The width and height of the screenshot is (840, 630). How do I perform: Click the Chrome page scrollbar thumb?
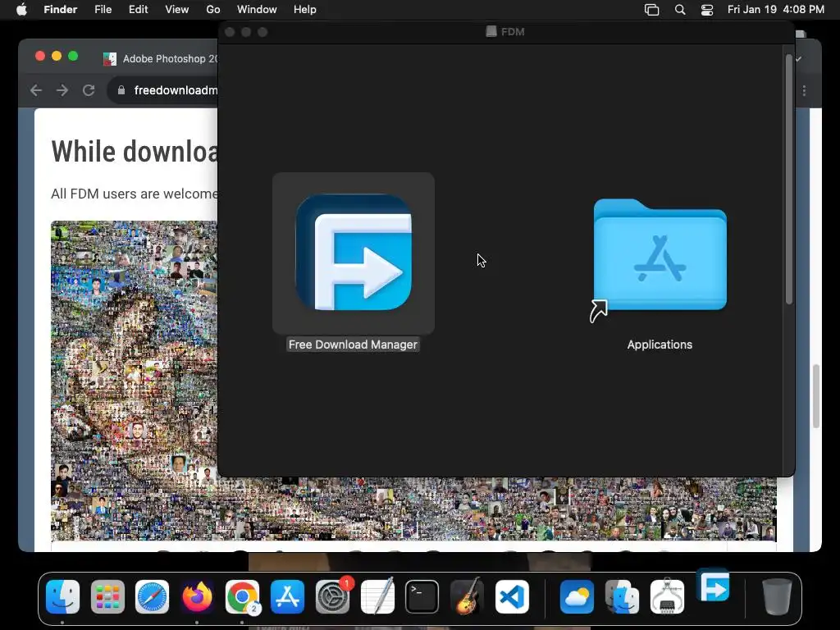[x=816, y=396]
